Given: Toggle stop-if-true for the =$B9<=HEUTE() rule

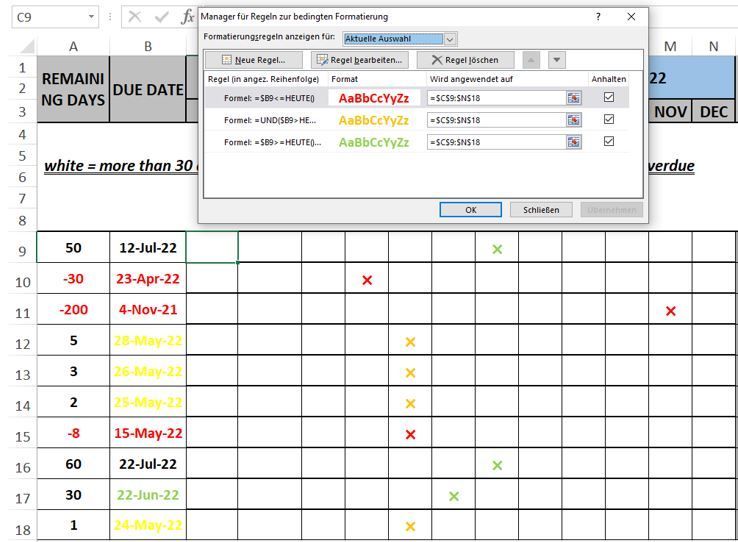Looking at the screenshot, I should [x=609, y=97].
